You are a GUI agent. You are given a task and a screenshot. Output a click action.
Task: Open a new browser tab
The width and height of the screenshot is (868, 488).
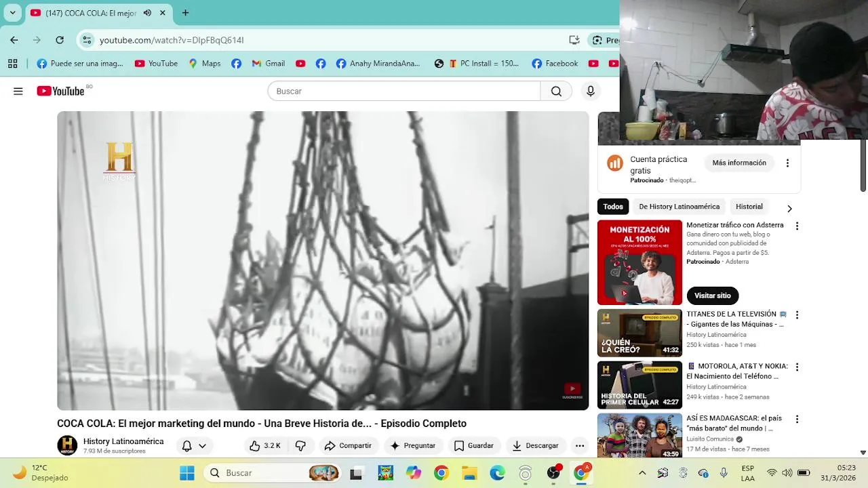pyautogui.click(x=185, y=13)
